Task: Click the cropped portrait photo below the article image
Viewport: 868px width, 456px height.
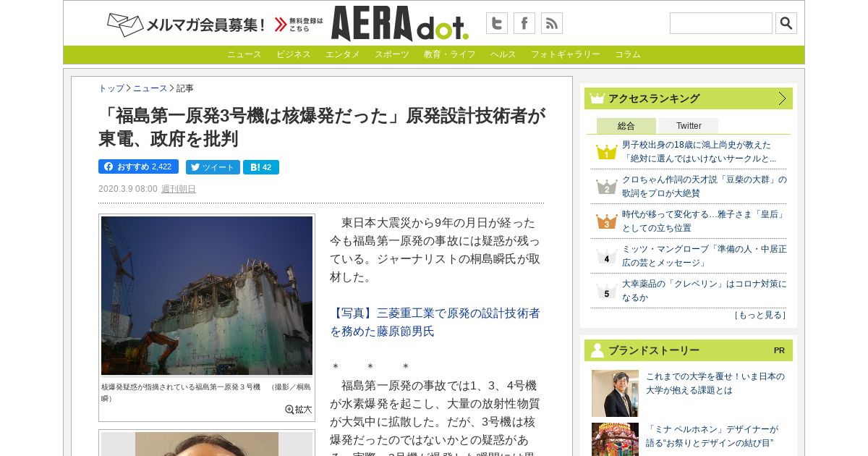Action: point(207,444)
